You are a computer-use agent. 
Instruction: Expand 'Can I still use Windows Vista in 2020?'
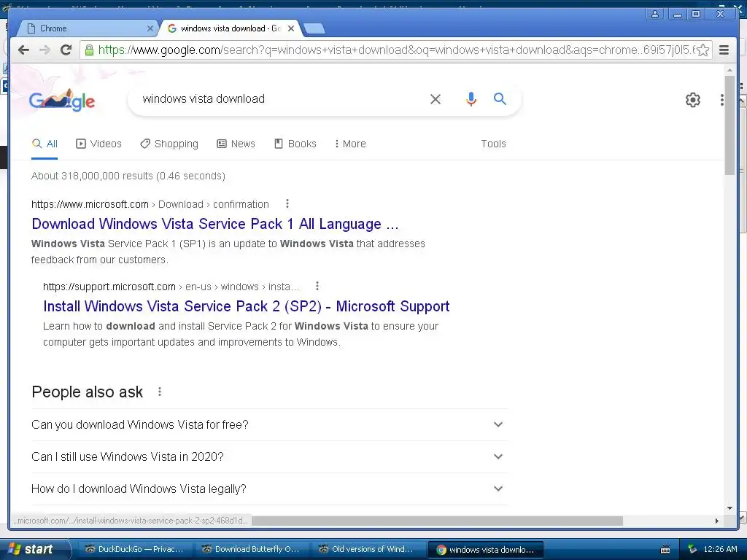pos(269,456)
